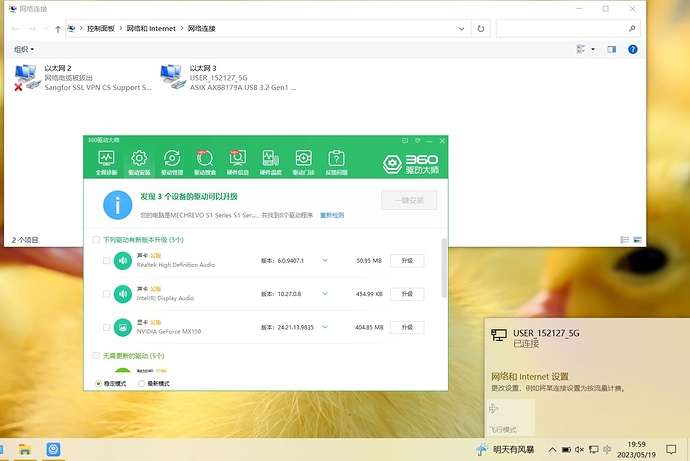This screenshot has height=461, width=690.
Task: Click the search magnifier in 网络连接 window
Action: click(x=632, y=29)
